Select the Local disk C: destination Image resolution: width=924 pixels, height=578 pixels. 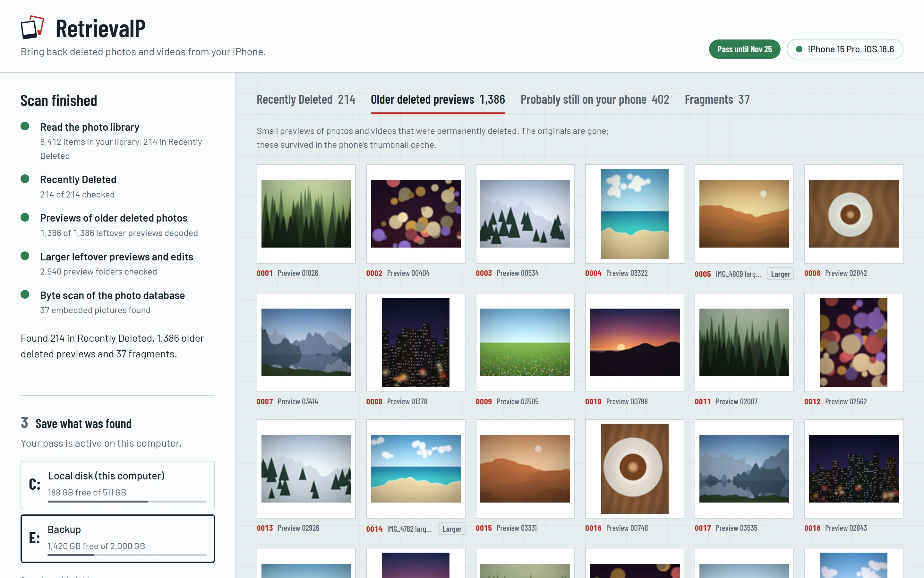point(118,485)
